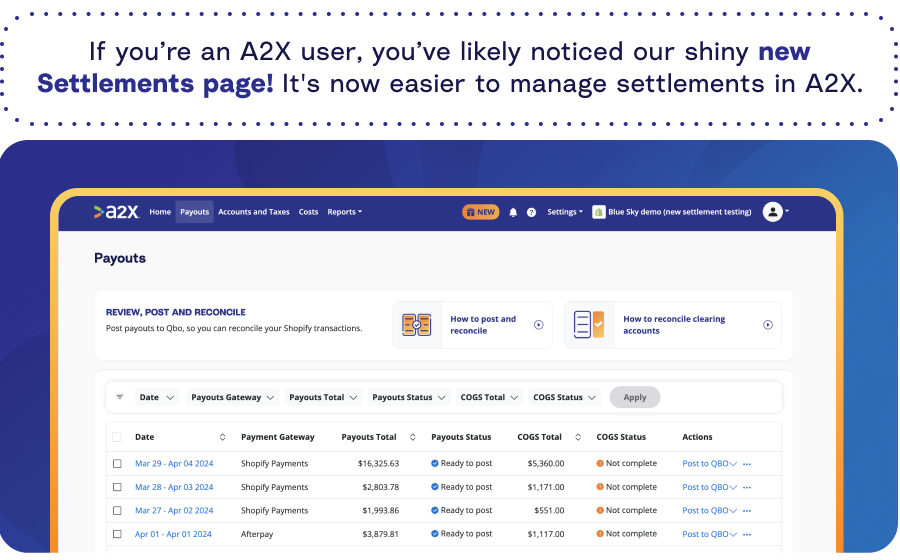Sort table by COGS Total arrows
The width and height of the screenshot is (900, 560).
pyautogui.click(x=577, y=437)
